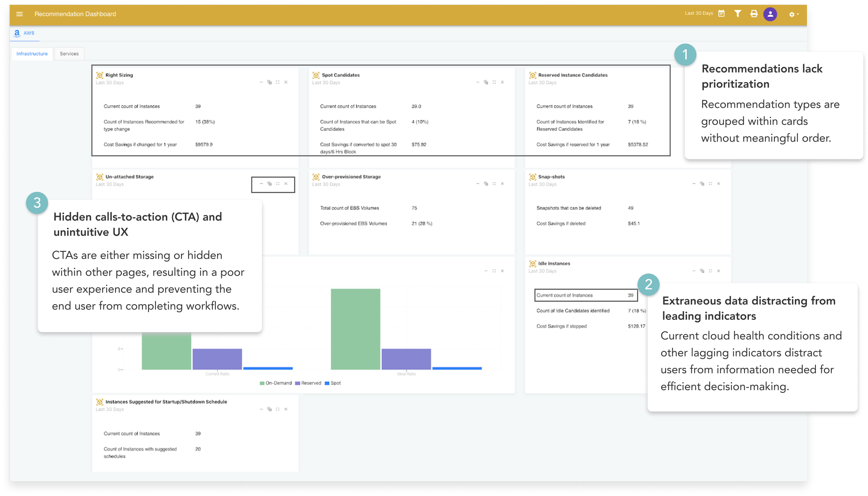Toggle Reserved series in chart legend
The width and height of the screenshot is (868, 496).
(308, 383)
